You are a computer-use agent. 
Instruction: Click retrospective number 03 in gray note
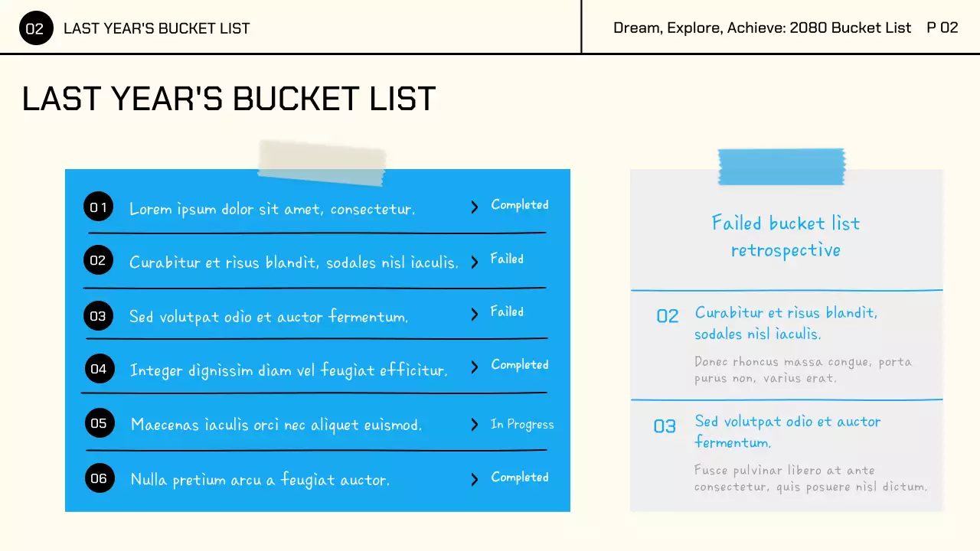665,426
